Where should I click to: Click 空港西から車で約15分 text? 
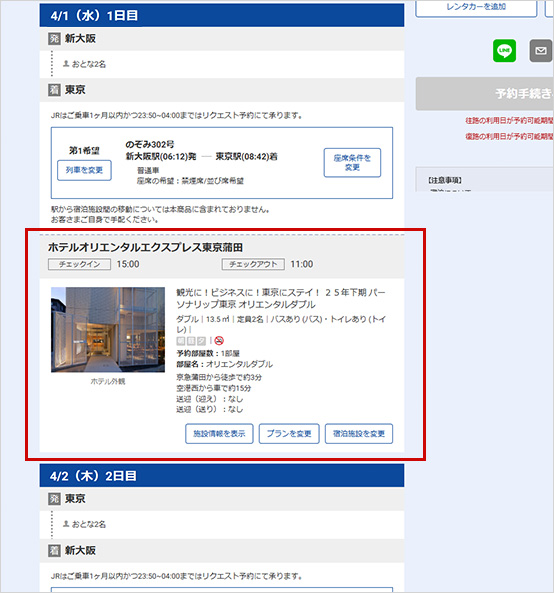coord(214,388)
